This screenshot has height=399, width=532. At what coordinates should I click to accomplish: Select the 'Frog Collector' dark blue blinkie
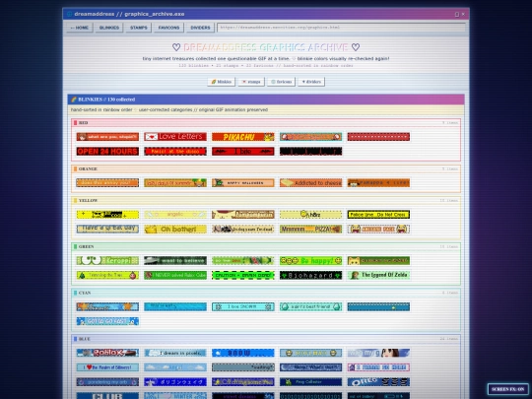point(310,382)
